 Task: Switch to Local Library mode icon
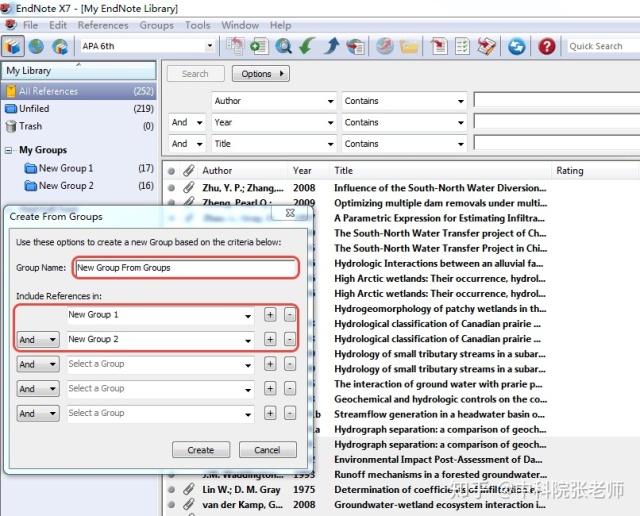13,46
